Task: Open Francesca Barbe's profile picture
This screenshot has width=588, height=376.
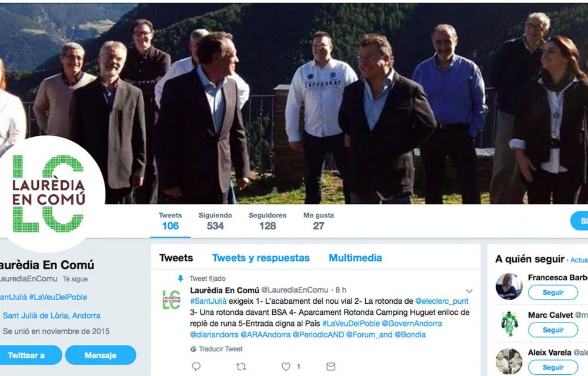Action: pos(509,287)
